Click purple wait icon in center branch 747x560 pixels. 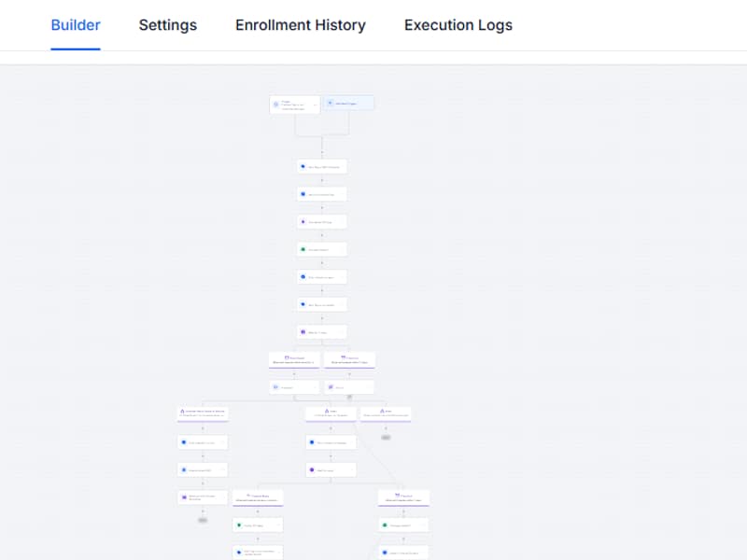[312, 470]
